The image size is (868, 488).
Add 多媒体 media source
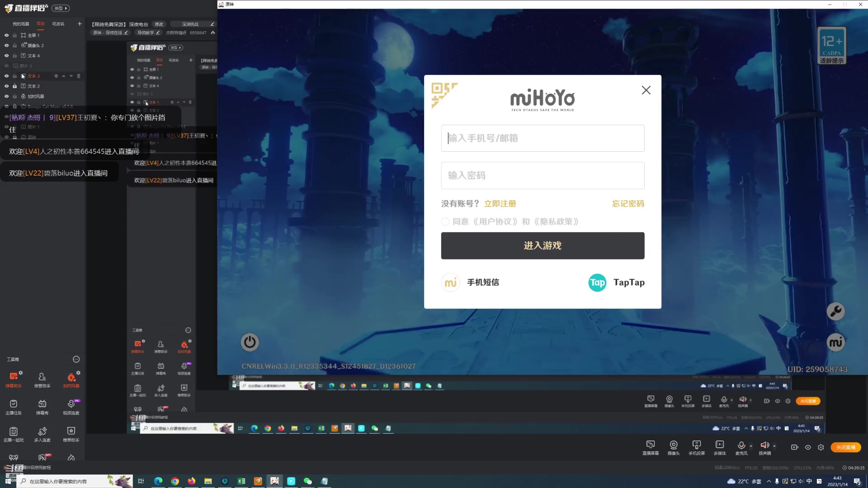[720, 447]
